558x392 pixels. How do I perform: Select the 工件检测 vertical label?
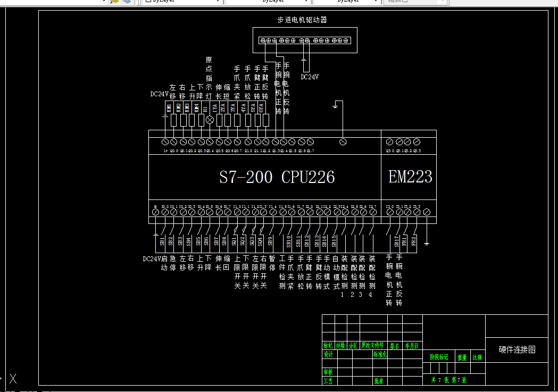tap(282, 272)
